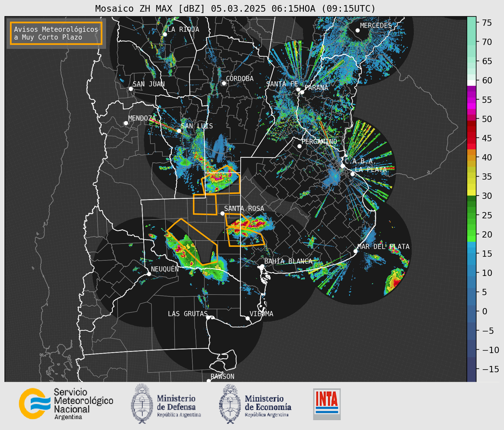Click the square orange warning polygon west of Santa Rosa
Screen dimensions: 504x430
coord(205,204)
